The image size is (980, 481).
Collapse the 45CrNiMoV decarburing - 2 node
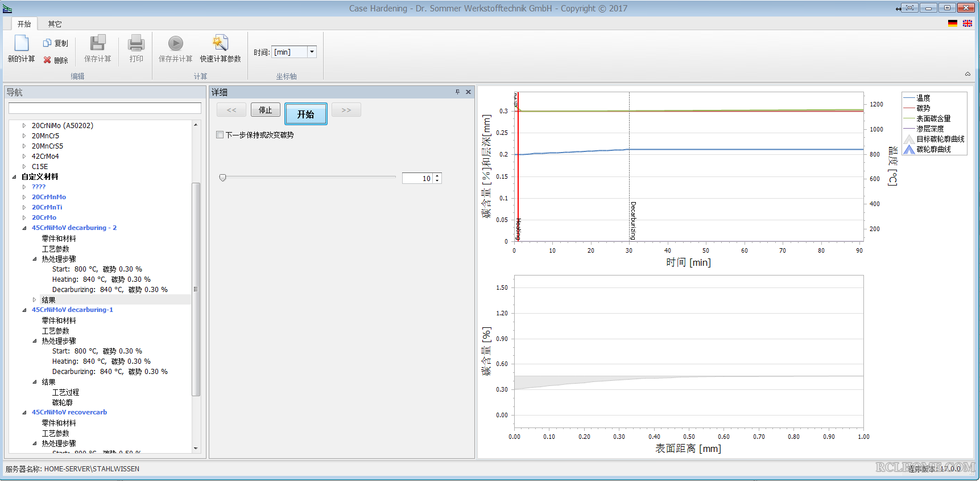[24, 228]
